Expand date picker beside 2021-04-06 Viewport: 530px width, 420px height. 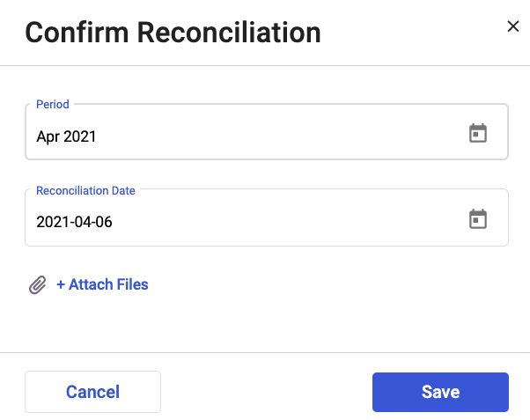pos(478,219)
